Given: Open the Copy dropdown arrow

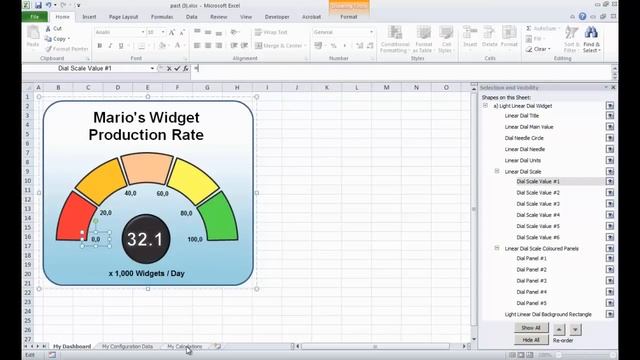Looking at the screenshot, I should coord(69,39).
